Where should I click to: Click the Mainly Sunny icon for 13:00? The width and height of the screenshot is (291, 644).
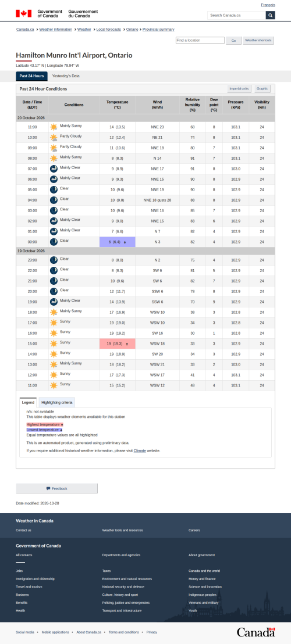[54, 364]
